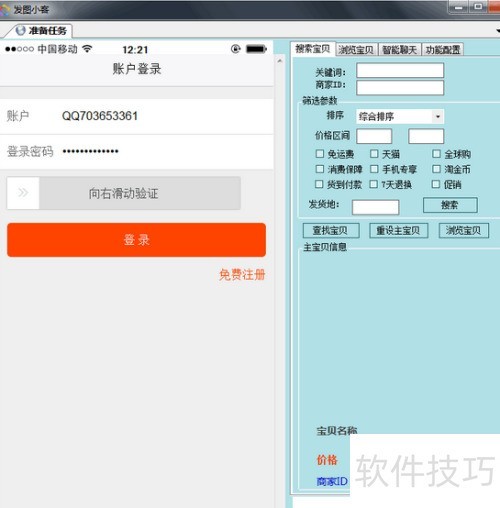Click the 宝贝名称 label
The width and height of the screenshot is (500, 508).
tap(337, 431)
